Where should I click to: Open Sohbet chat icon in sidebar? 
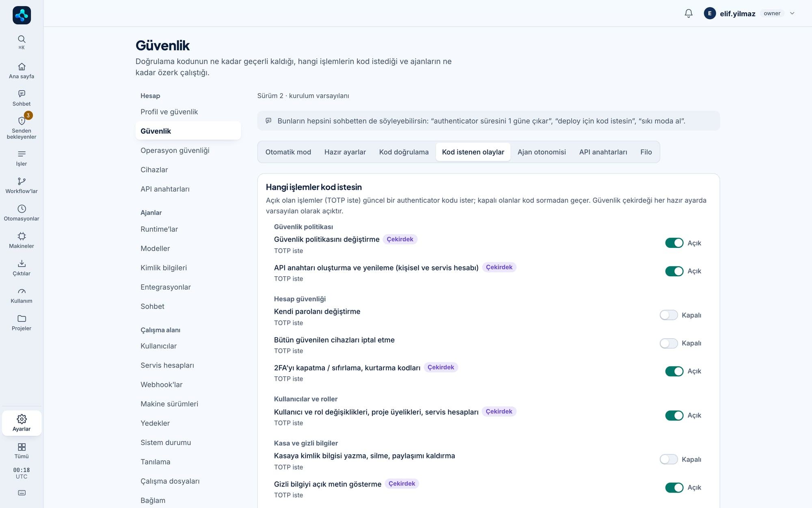22,93
